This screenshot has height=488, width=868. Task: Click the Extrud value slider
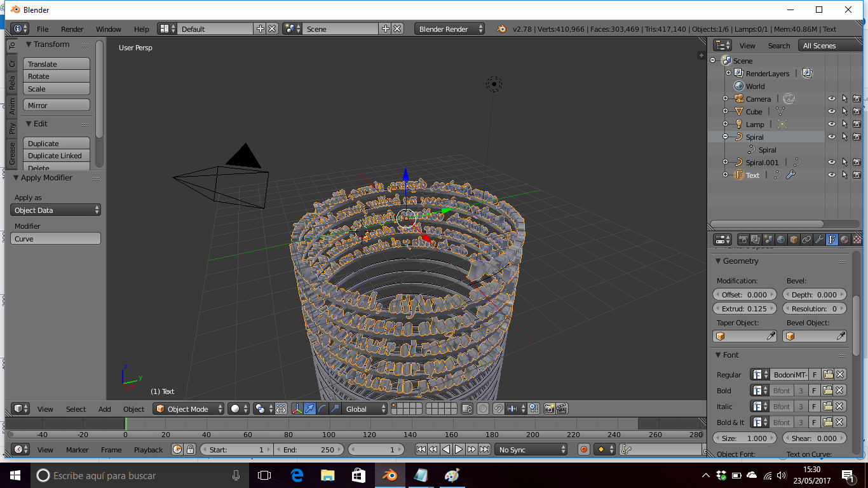pyautogui.click(x=745, y=309)
